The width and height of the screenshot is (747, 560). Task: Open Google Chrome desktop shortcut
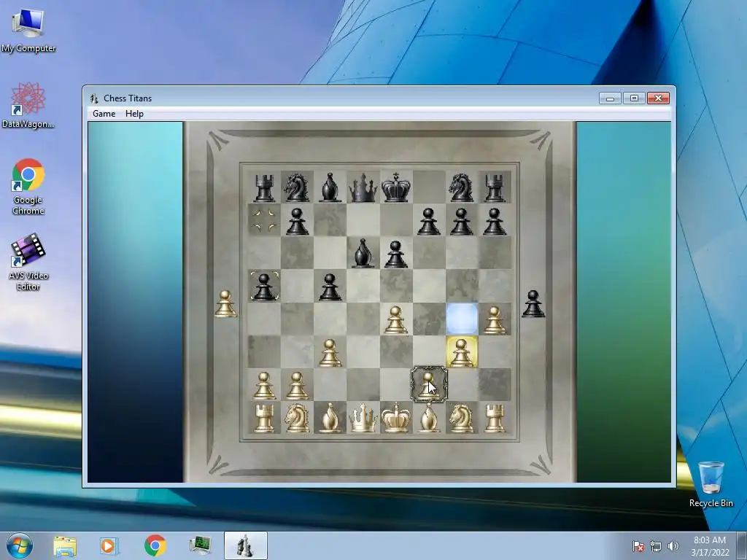[28, 187]
